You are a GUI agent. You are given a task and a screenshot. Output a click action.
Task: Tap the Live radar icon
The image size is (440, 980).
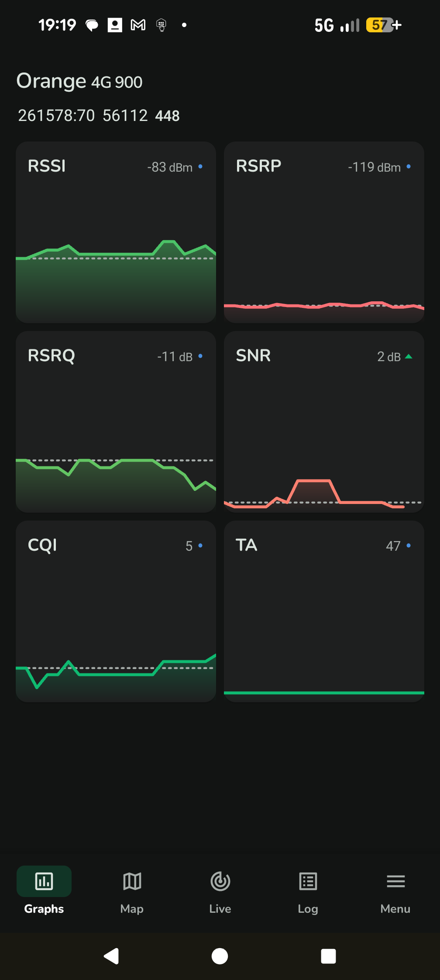coord(220,881)
